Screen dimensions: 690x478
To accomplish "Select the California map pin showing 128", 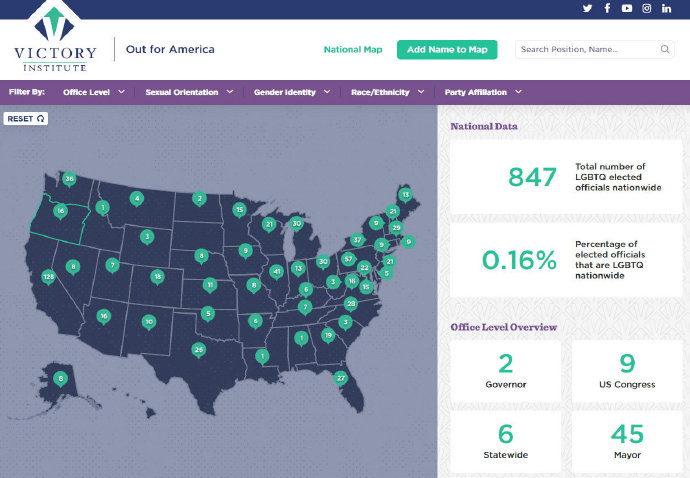I will [47, 276].
